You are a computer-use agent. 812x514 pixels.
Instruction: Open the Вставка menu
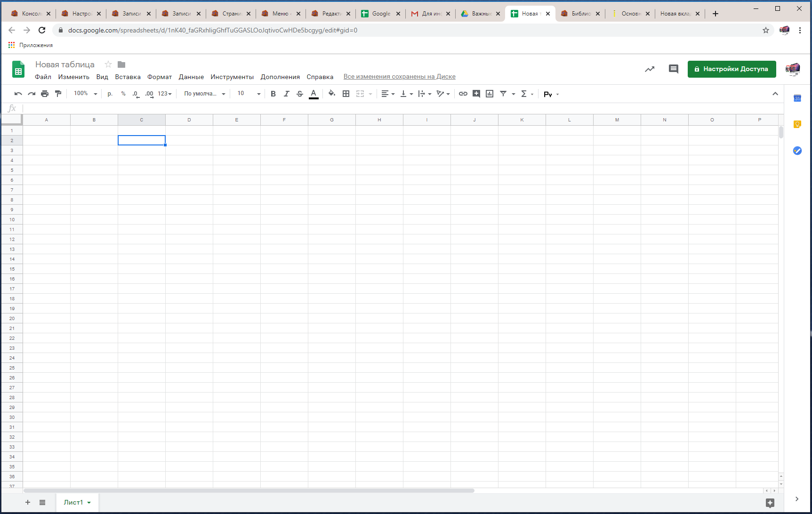point(128,77)
